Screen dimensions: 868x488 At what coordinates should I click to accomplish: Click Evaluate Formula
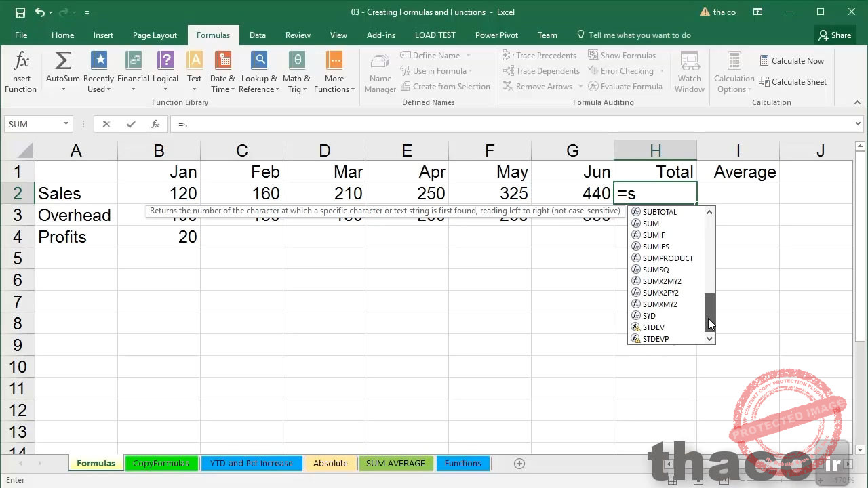[x=625, y=87]
